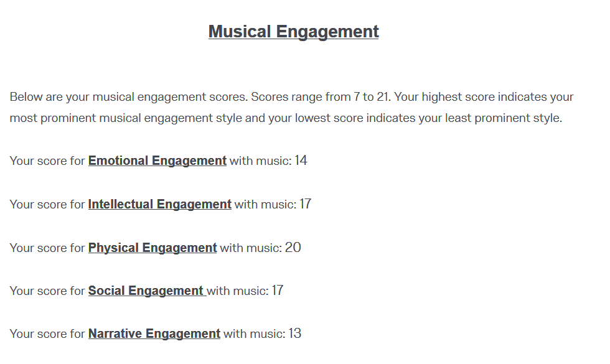The width and height of the screenshot is (610, 364).
Task: Click the Social Engagement score 17
Action: pyautogui.click(x=278, y=291)
